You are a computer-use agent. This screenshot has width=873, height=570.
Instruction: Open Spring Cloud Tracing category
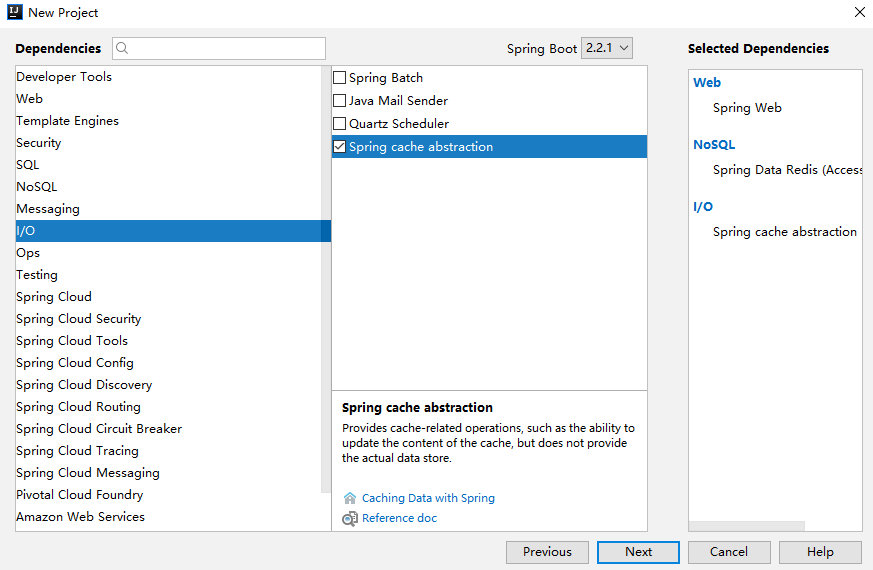(168, 450)
